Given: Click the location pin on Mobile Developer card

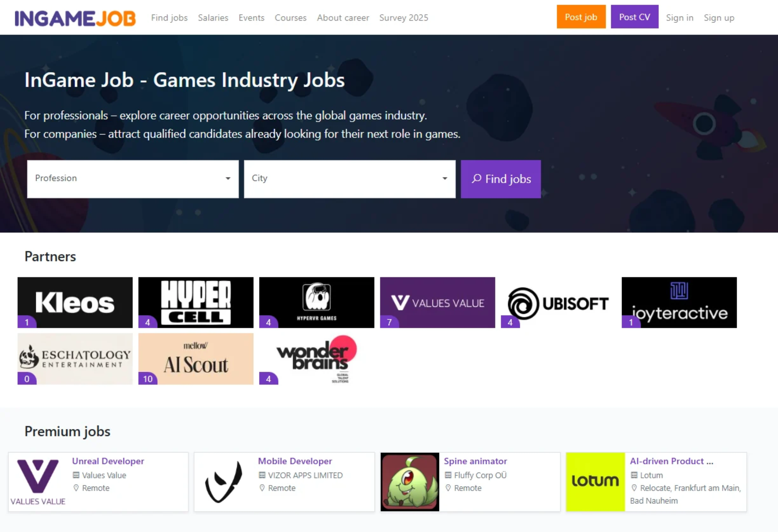Looking at the screenshot, I should point(262,488).
